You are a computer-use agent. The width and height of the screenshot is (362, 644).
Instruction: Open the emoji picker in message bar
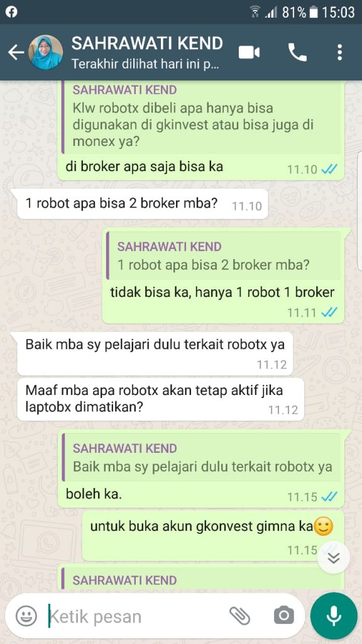pos(26,616)
